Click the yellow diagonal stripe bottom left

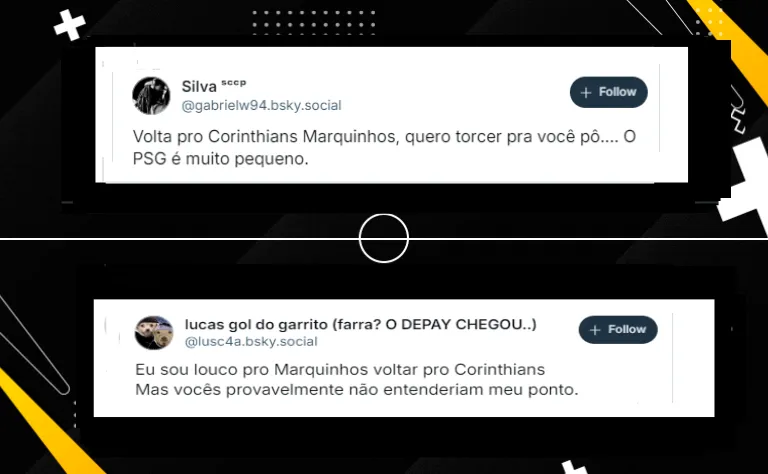pyautogui.click(x=44, y=421)
